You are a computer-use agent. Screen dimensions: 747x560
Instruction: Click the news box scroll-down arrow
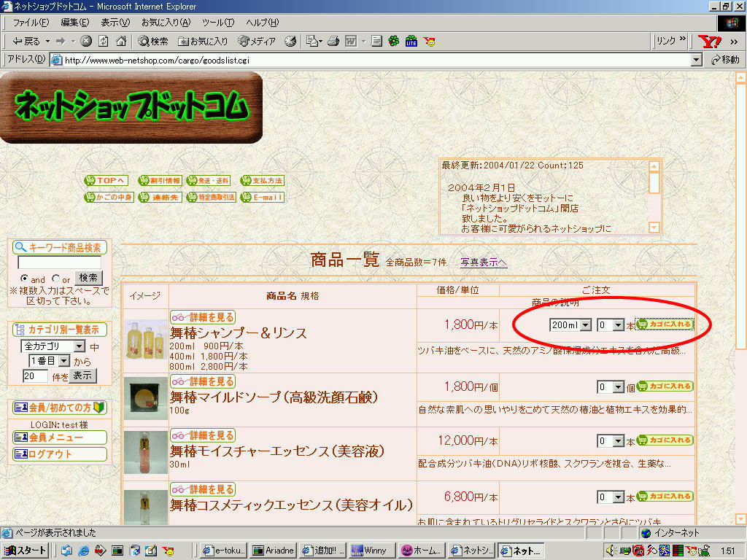pyautogui.click(x=654, y=227)
